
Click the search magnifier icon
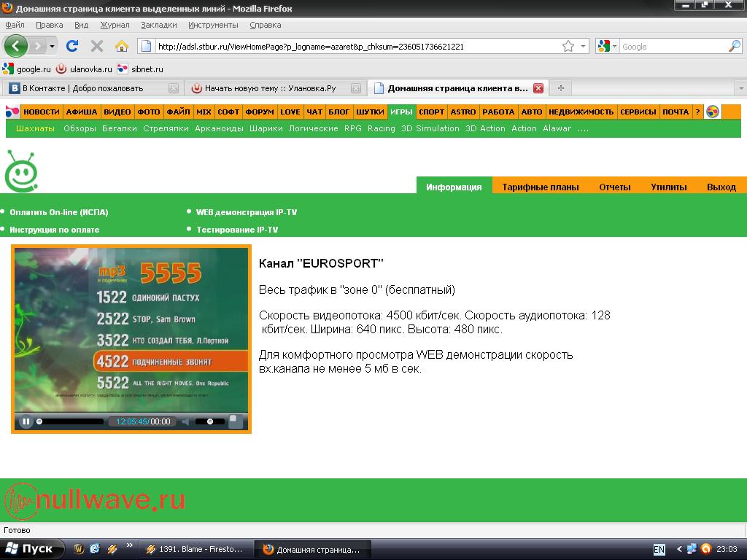734,47
